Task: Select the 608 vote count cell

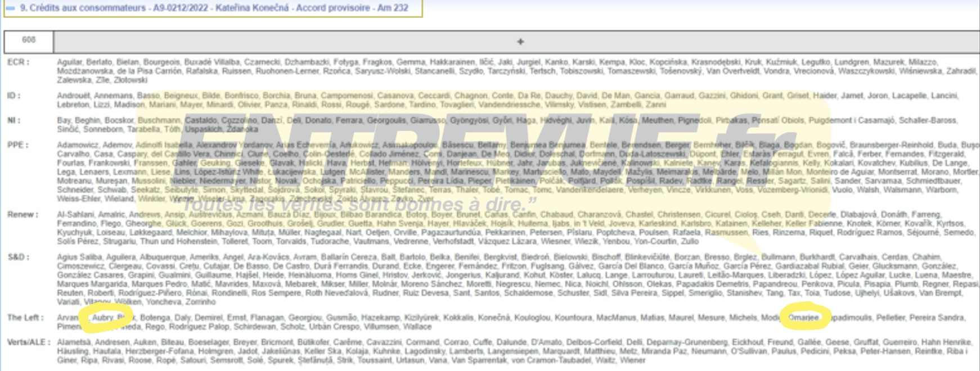Action: pyautogui.click(x=29, y=40)
